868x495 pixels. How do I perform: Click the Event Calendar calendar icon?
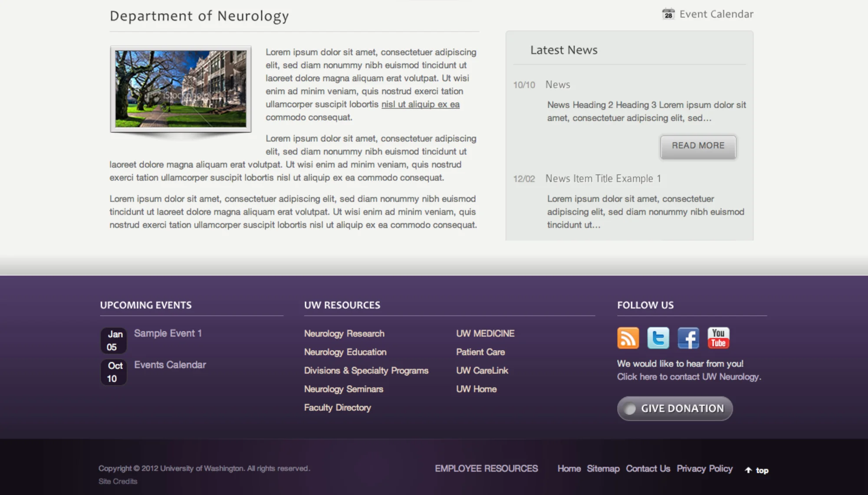tap(668, 14)
